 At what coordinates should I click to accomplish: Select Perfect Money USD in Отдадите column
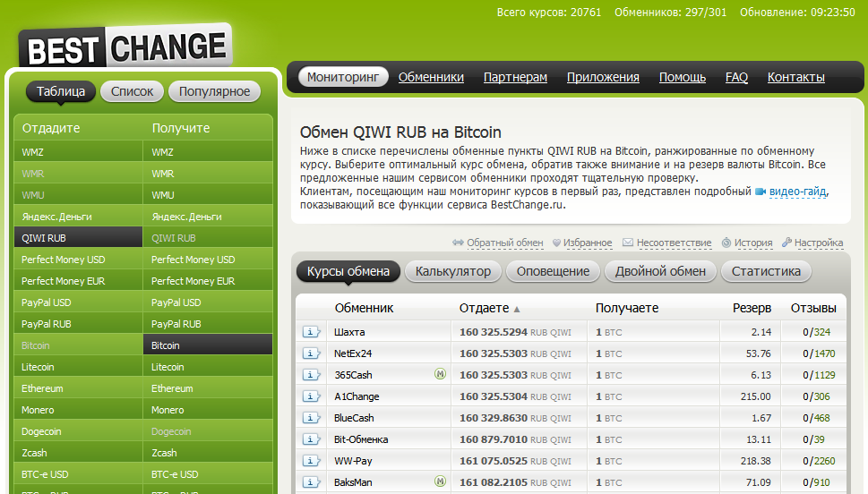(x=78, y=260)
